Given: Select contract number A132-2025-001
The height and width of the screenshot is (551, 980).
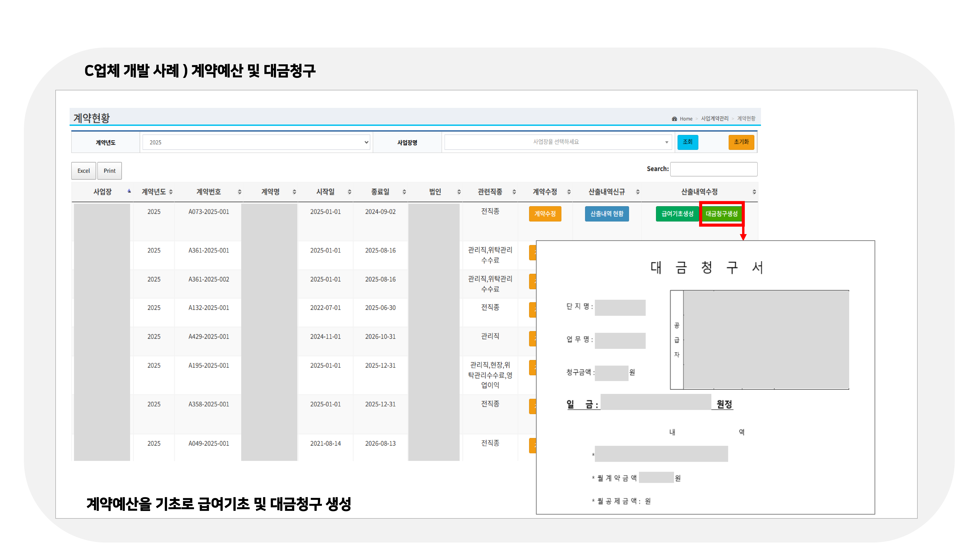Looking at the screenshot, I should point(209,308).
